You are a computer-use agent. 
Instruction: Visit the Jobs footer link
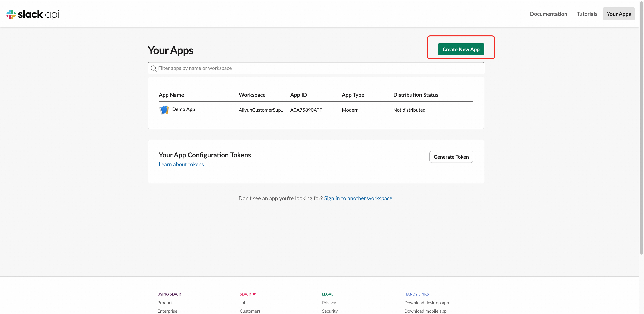coord(244,302)
